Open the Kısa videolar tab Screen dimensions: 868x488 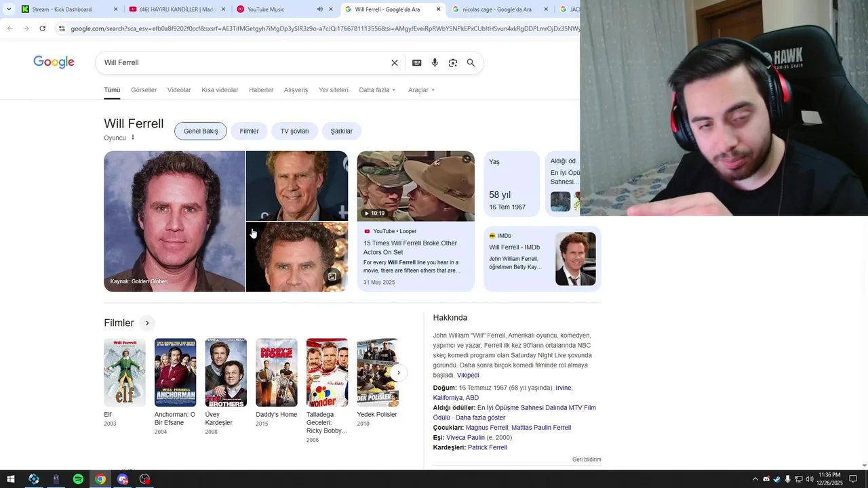click(x=220, y=90)
